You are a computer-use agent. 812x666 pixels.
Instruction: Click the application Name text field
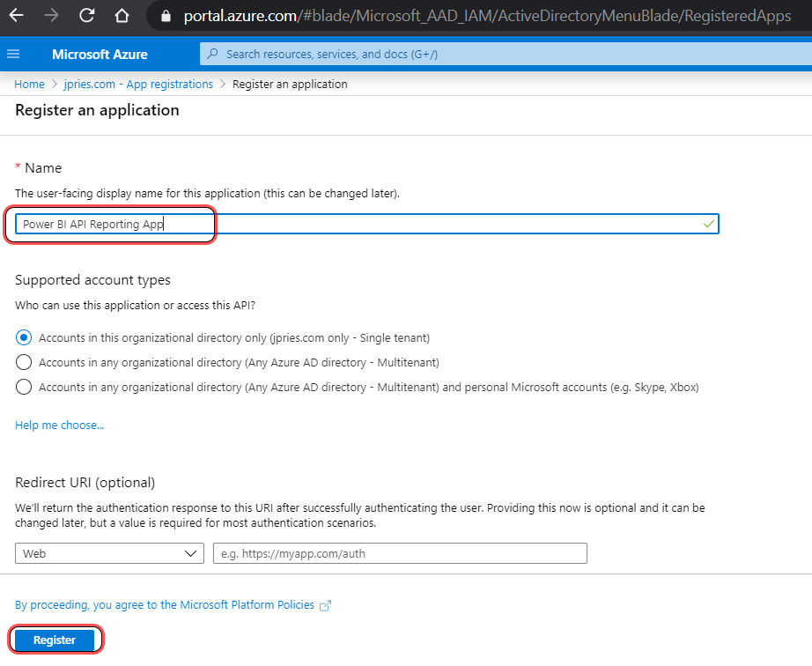point(440,225)
